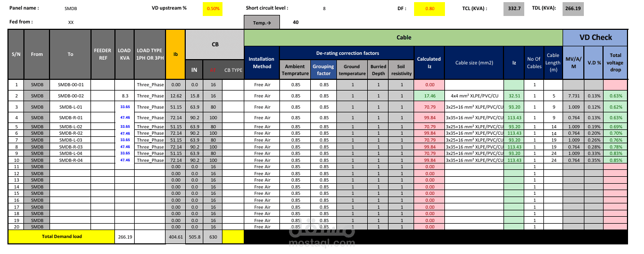
Task: Select the To cell SMDB-R-03
Action: pyautogui.click(x=70, y=146)
